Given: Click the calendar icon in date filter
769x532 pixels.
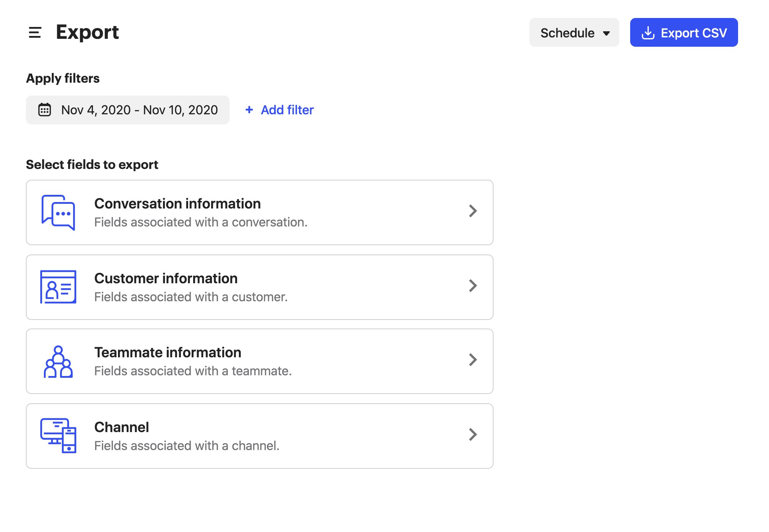Looking at the screenshot, I should coord(45,110).
